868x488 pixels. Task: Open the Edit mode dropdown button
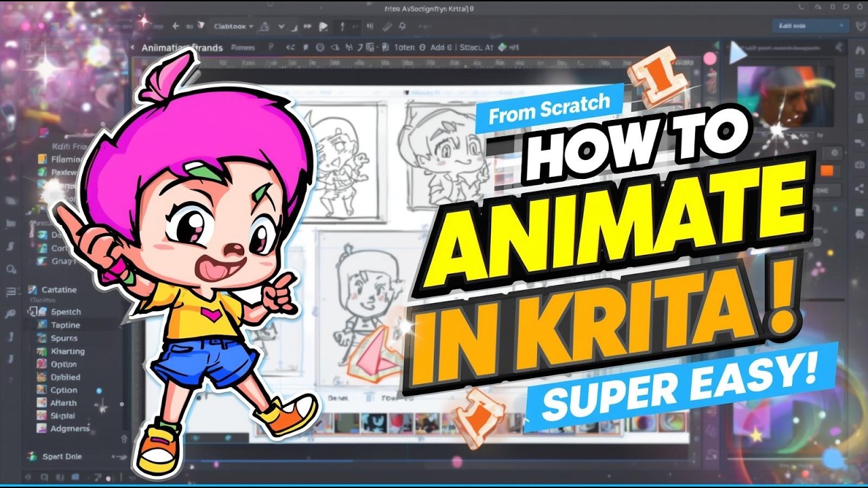810,26
